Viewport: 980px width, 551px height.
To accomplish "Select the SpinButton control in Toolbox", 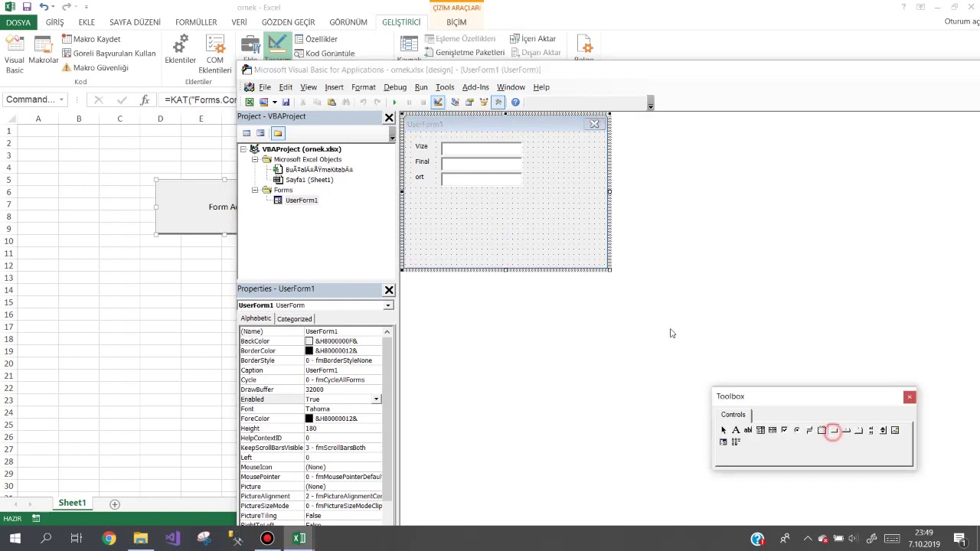I will click(883, 430).
